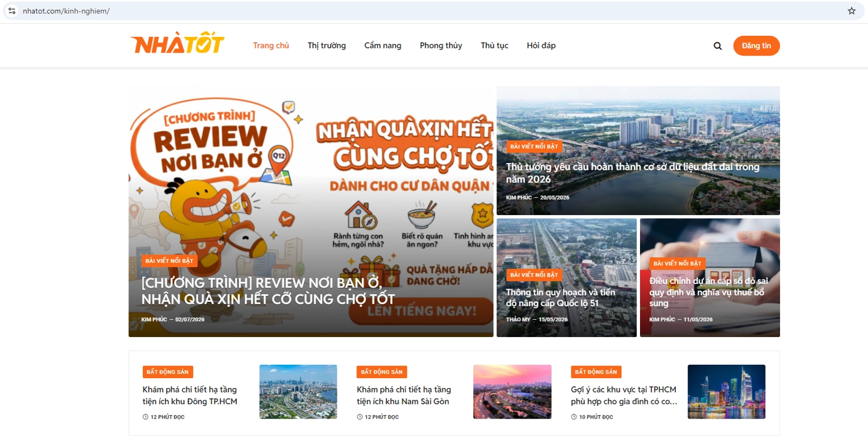This screenshot has height=440, width=868.
Task: Click the tag above the Review Nơi Bạn Ở headline
Action: tap(170, 261)
